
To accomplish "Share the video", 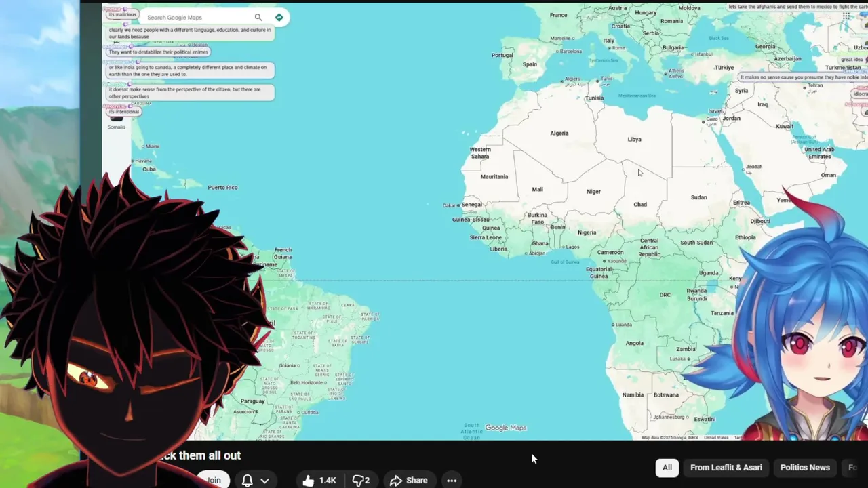I will [409, 480].
